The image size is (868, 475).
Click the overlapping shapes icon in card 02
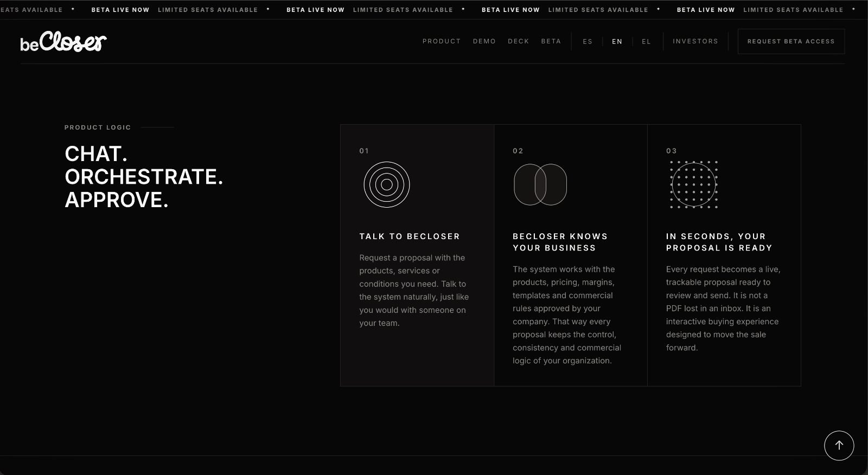(x=540, y=184)
